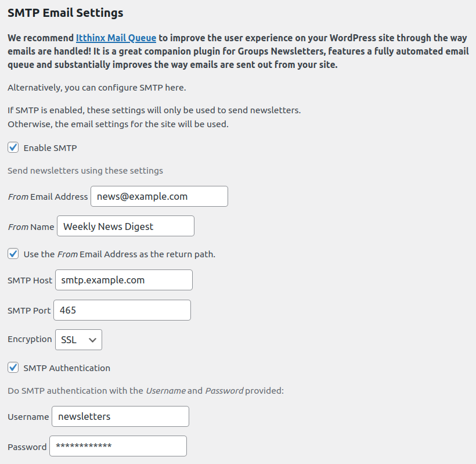This screenshot has width=476, height=464.
Task: Open the Itthinx Mail Queue link
Action: (x=116, y=38)
